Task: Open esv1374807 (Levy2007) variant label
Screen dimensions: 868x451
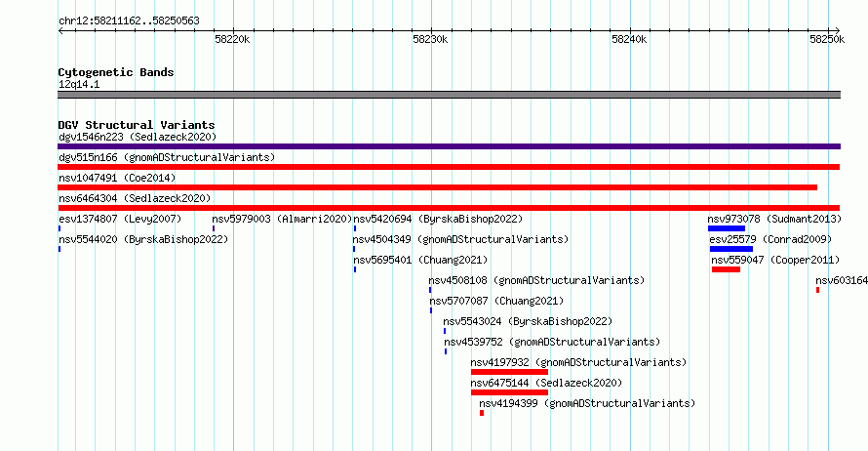Action: click(x=120, y=219)
